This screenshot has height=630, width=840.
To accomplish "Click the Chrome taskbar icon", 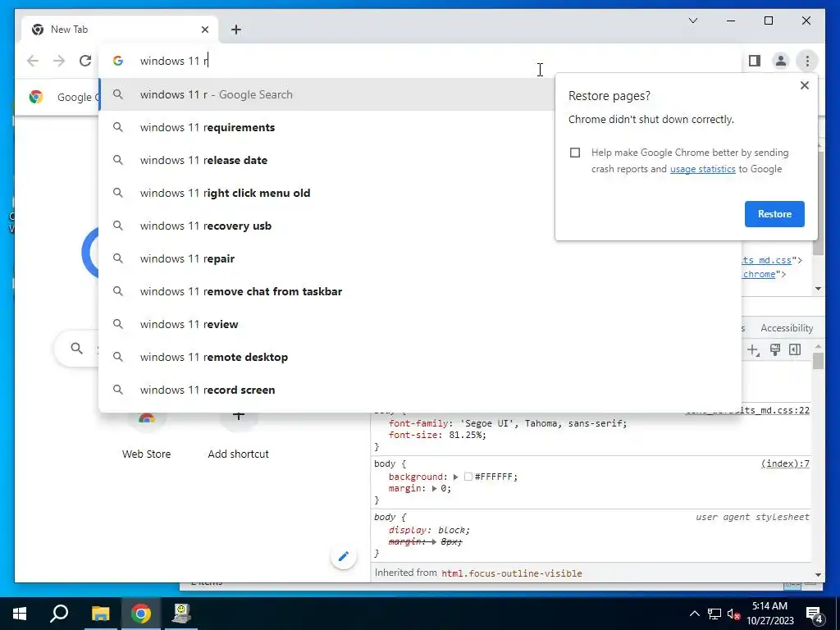I will tap(141, 614).
